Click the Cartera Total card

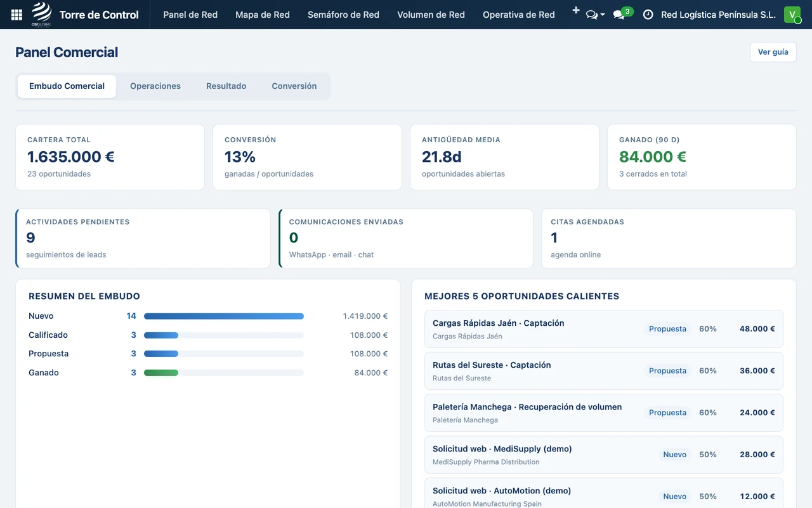pyautogui.click(x=110, y=157)
